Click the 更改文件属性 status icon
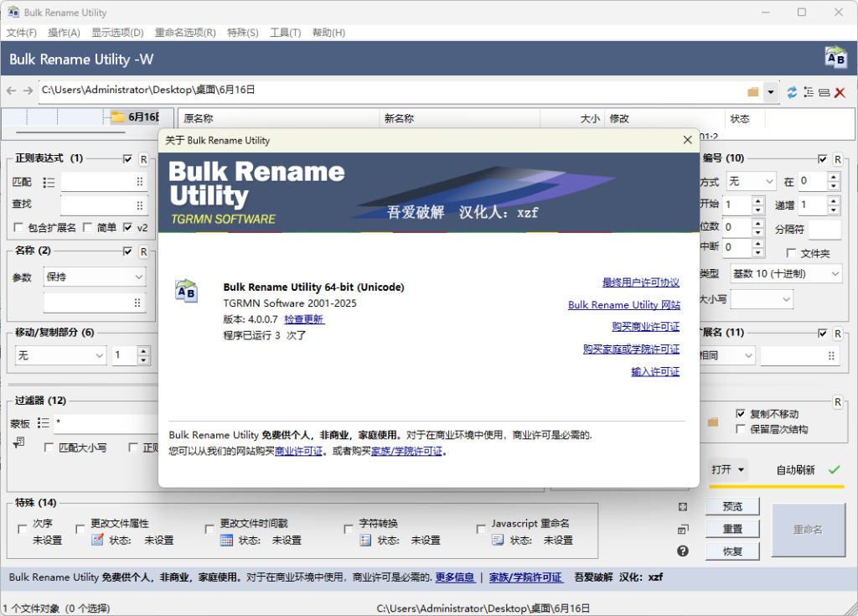Viewport: 858px width, 616px height. coord(97,541)
